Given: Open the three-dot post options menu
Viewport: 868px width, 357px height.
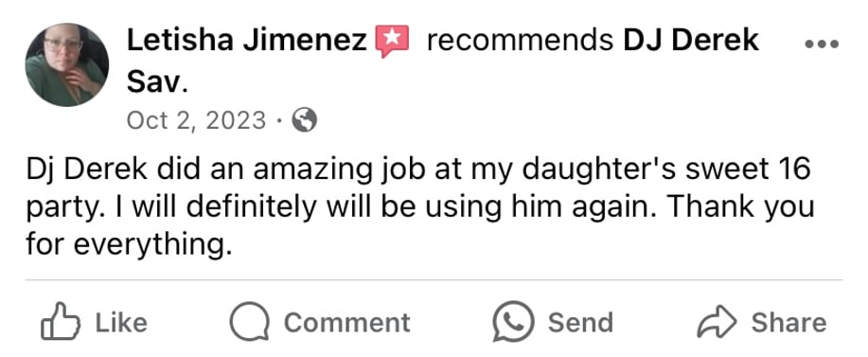Looking at the screenshot, I should coord(822,44).
